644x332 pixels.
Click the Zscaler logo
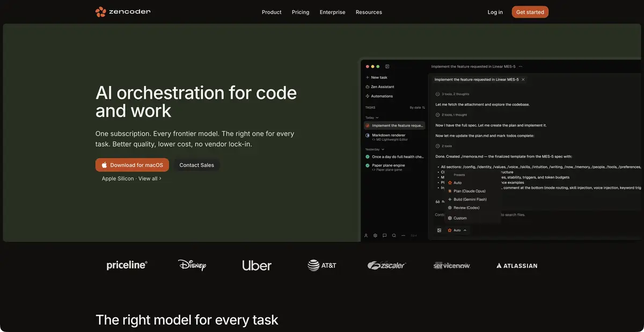pyautogui.click(x=387, y=265)
